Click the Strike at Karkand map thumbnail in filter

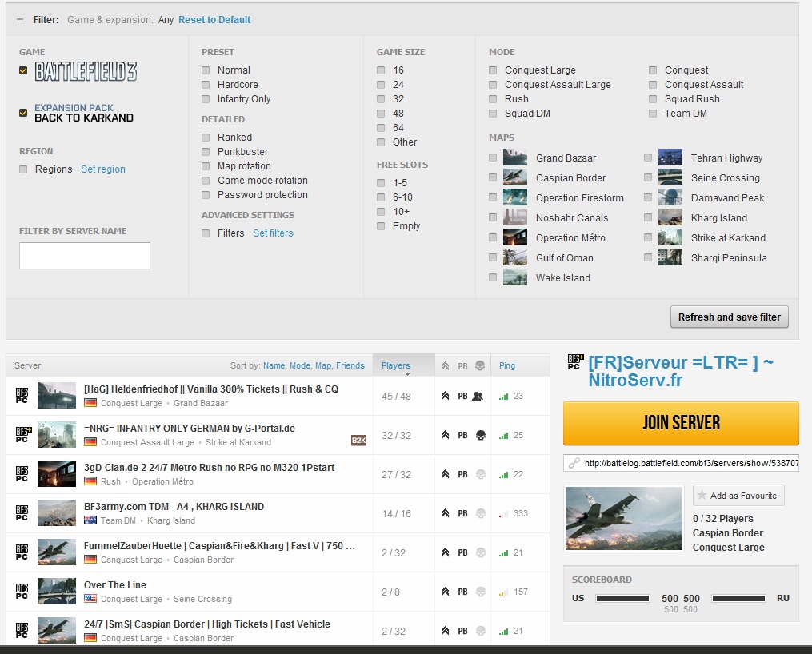point(670,237)
